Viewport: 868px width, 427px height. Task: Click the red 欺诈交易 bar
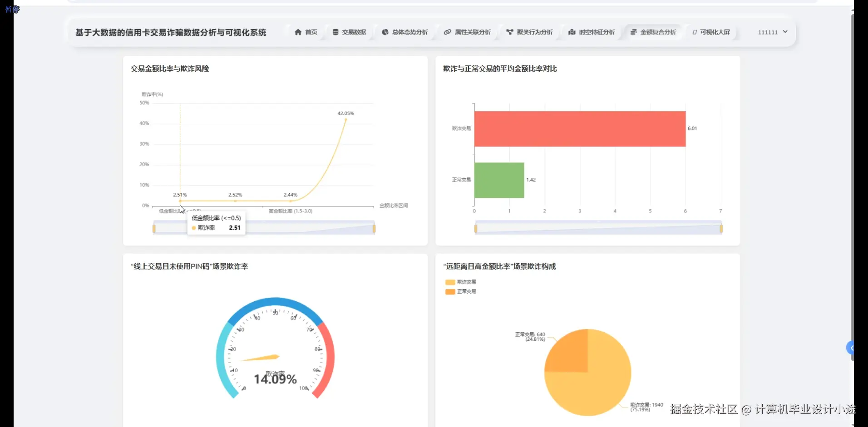coord(580,129)
